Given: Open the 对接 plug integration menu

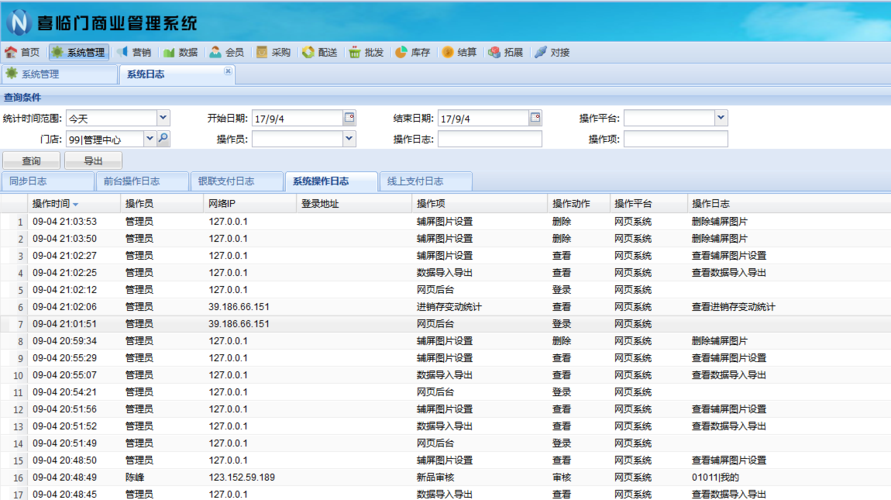Looking at the screenshot, I should pyautogui.click(x=552, y=52).
